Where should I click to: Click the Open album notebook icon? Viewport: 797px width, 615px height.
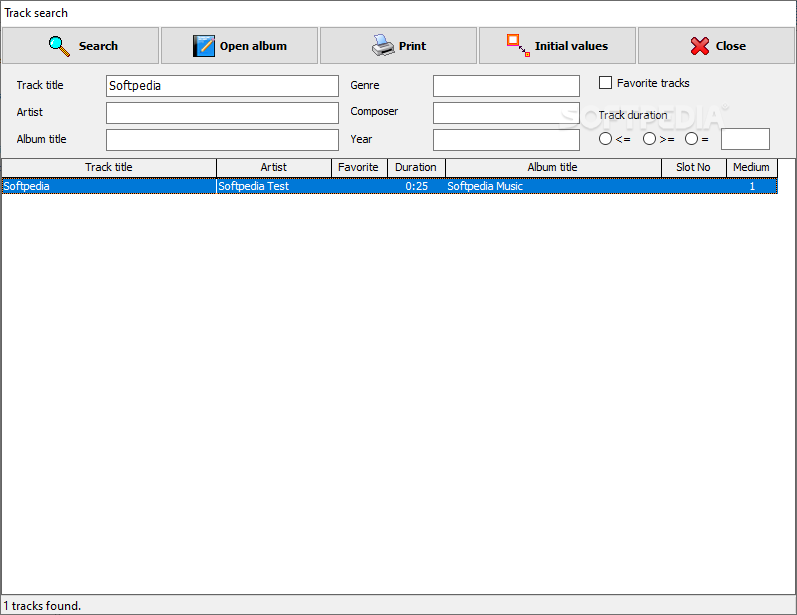pyautogui.click(x=203, y=46)
